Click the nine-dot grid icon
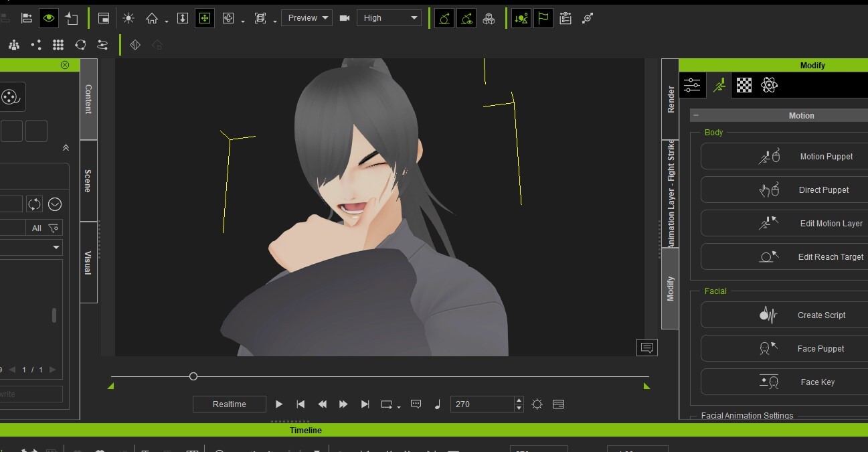The image size is (868, 452). pyautogui.click(x=58, y=45)
